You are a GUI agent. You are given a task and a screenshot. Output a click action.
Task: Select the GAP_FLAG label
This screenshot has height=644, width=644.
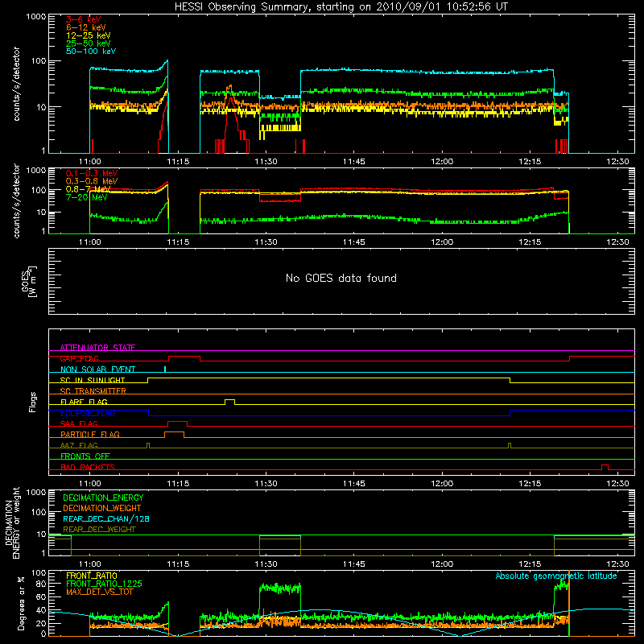[79, 358]
